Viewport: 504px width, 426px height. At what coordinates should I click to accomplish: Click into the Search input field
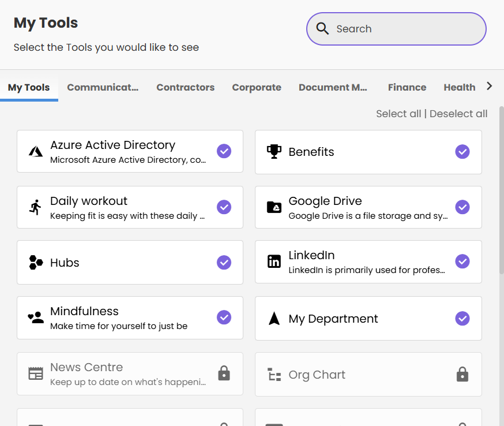[396, 29]
